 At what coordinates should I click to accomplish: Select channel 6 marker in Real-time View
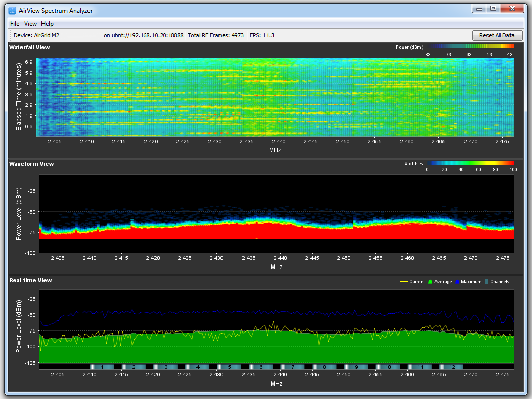click(x=261, y=367)
